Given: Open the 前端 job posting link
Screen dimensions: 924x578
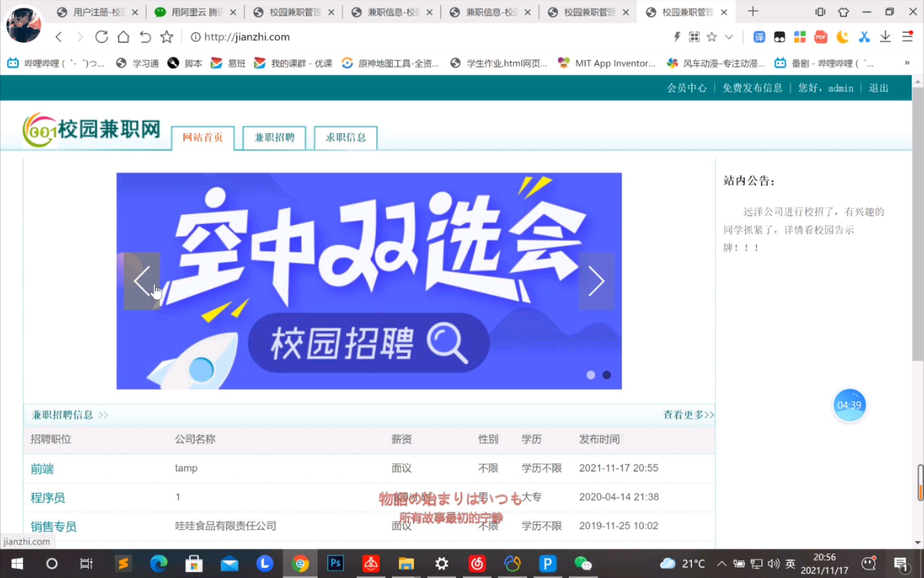Looking at the screenshot, I should [42, 468].
